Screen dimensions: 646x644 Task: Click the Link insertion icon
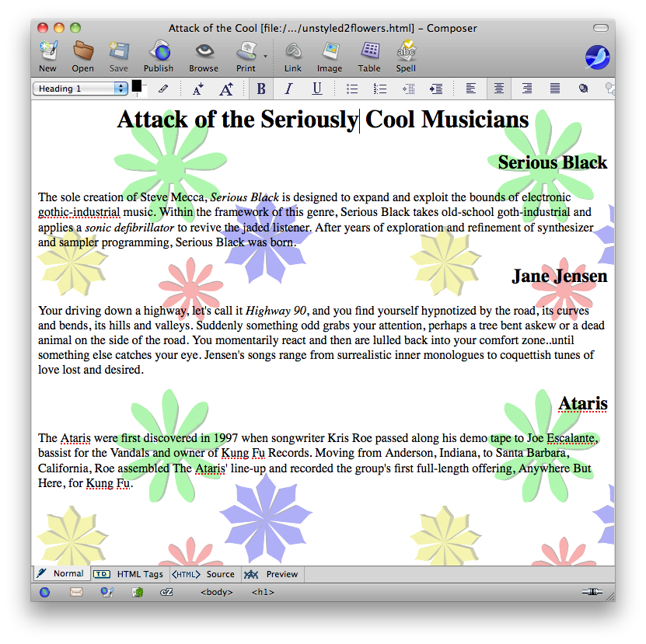tap(293, 56)
